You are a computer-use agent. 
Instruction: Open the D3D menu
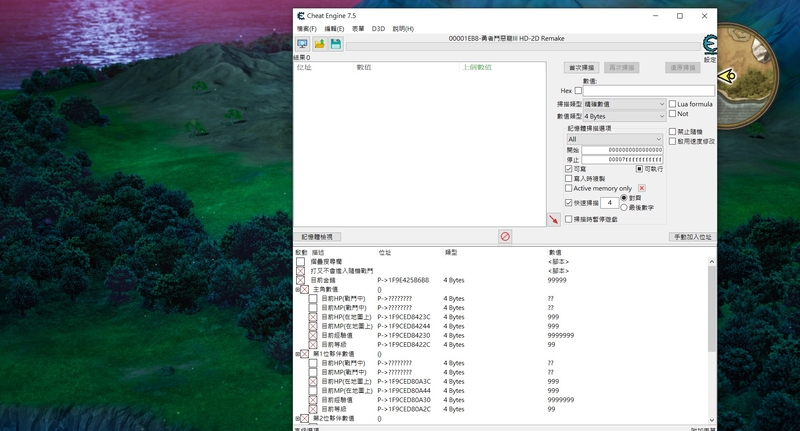pos(378,29)
